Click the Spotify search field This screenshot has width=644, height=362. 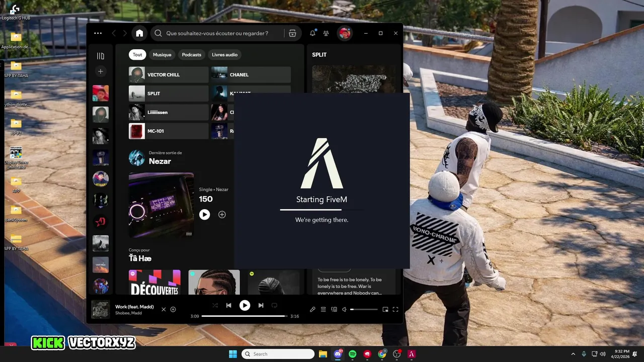point(216,33)
